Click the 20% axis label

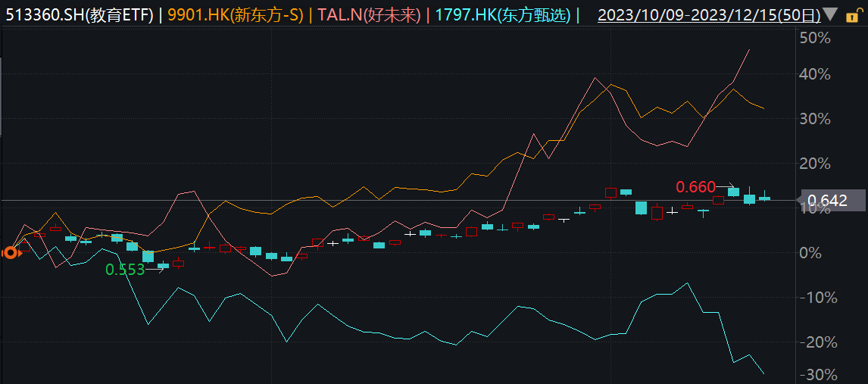[x=815, y=164]
